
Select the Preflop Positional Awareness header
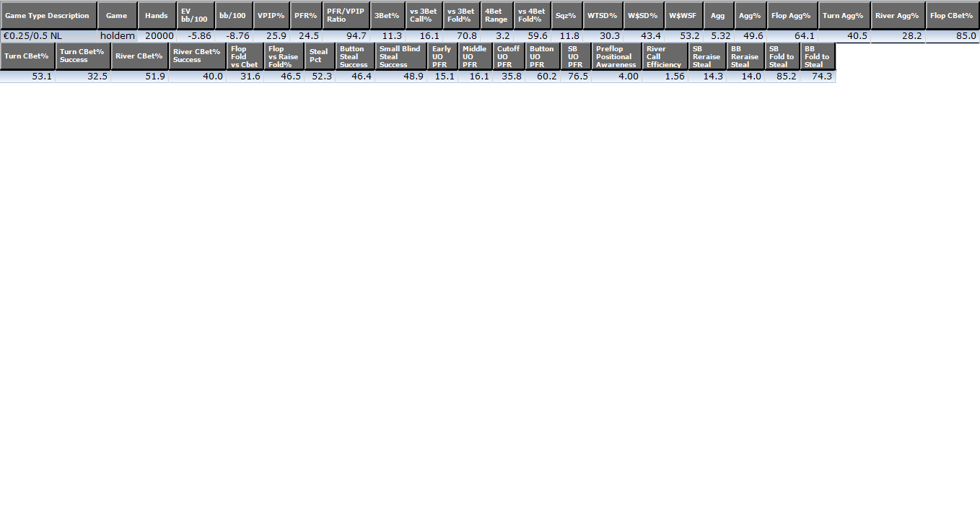616,56
